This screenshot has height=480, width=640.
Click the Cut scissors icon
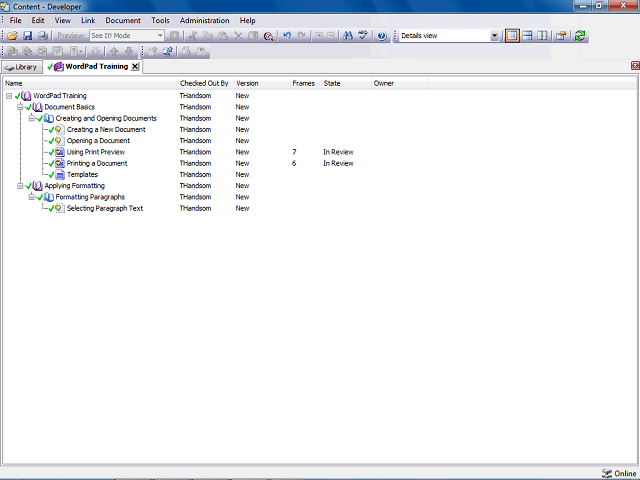[x=193, y=36]
